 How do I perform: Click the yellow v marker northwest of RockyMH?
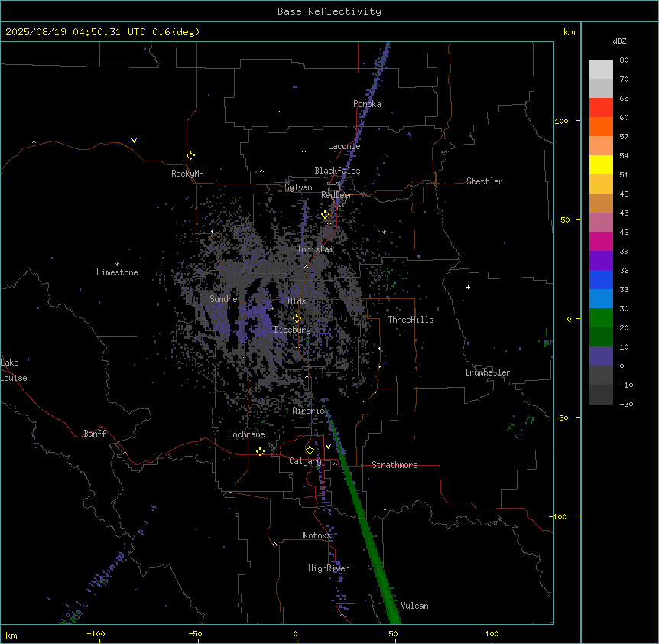click(x=134, y=141)
